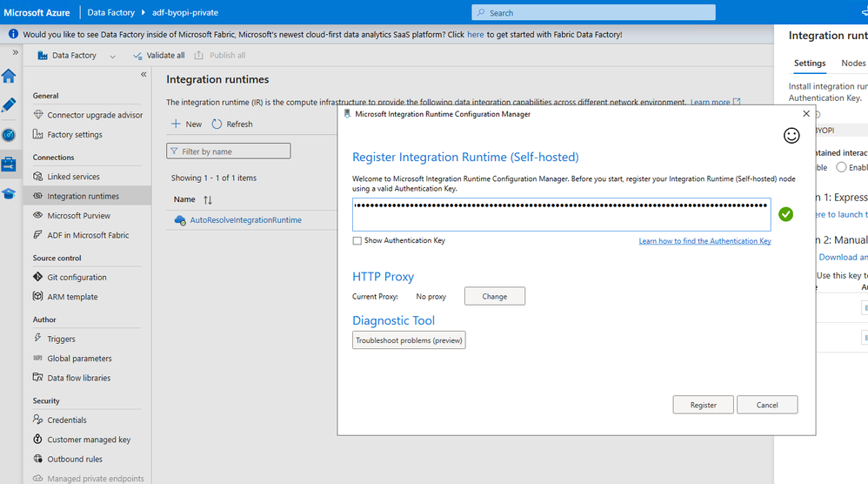Select the Enable radio button in side panel

click(x=841, y=167)
